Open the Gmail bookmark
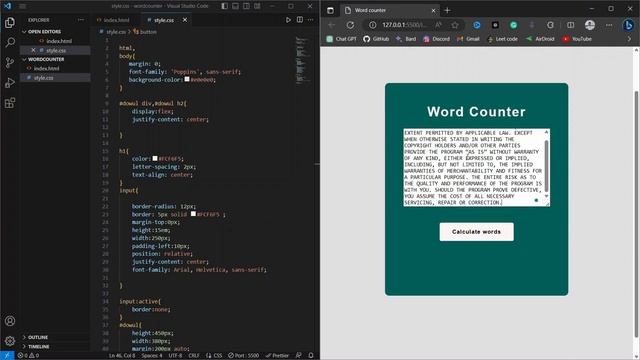 pos(468,39)
